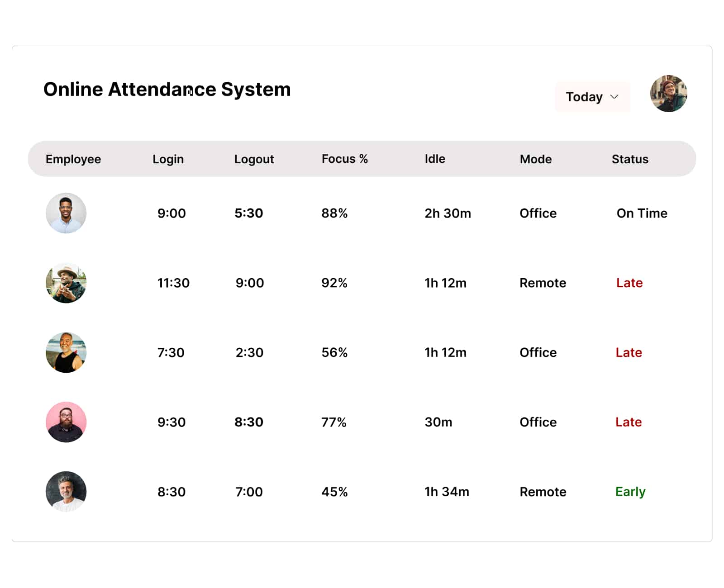Image resolution: width=724 pixels, height=588 pixels.
Task: Click the Focus % column header
Action: 344,159
